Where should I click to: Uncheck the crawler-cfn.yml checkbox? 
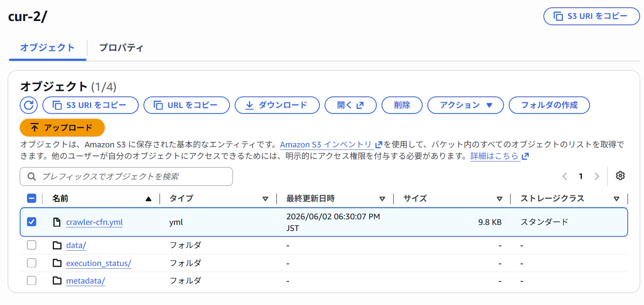(32, 222)
